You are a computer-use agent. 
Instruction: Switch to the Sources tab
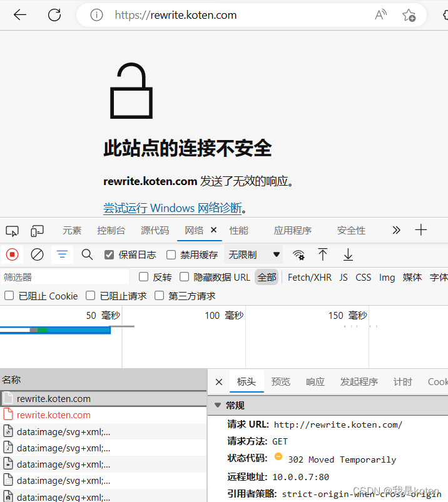point(155,231)
